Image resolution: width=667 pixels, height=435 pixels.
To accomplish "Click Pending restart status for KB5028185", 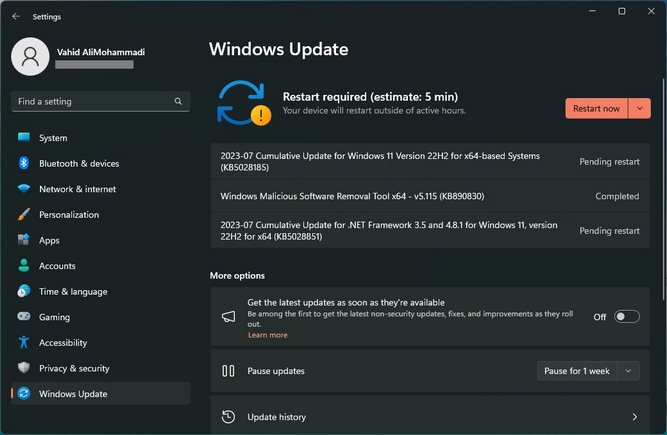I will click(x=609, y=162).
